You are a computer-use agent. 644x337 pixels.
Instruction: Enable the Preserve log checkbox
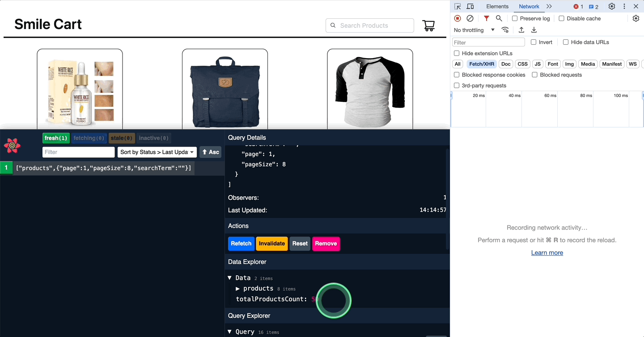point(515,18)
